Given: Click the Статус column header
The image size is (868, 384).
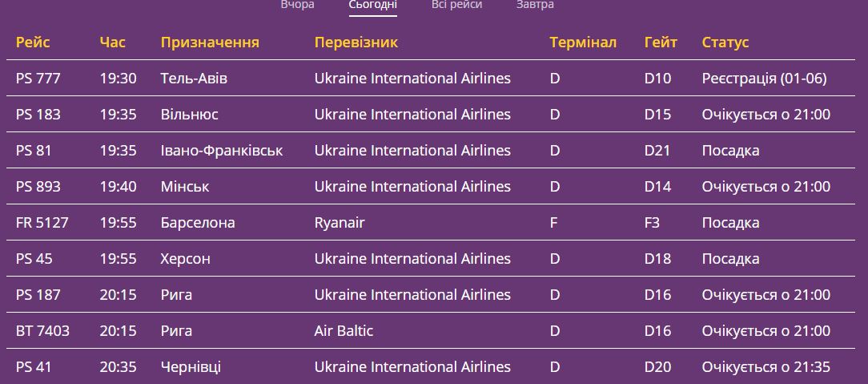Looking at the screenshot, I should (725, 42).
